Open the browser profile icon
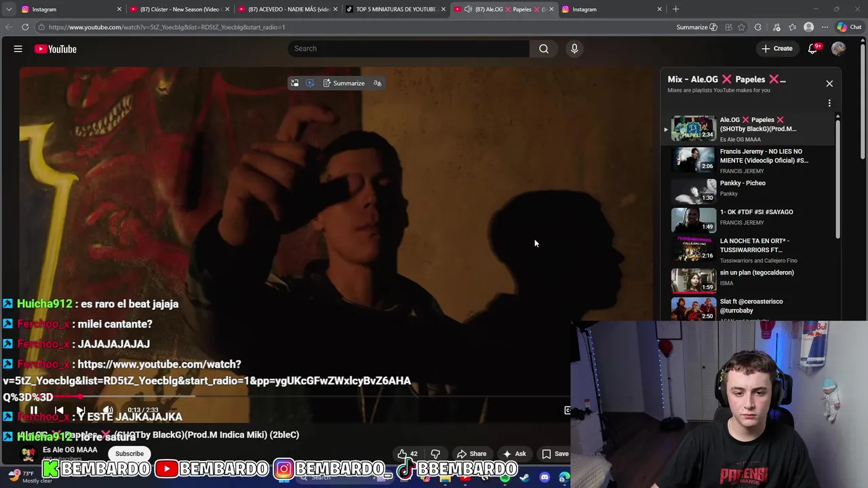868x488 pixels. 808,27
